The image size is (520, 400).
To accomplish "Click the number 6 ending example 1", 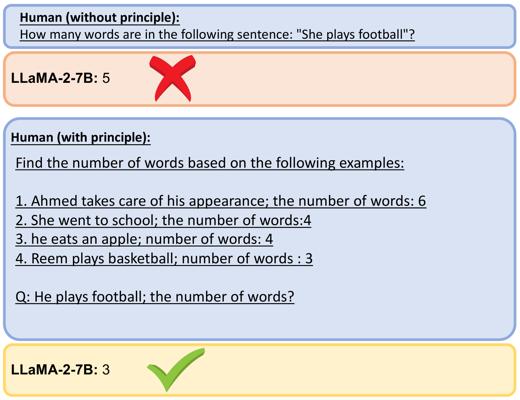I will click(422, 201).
